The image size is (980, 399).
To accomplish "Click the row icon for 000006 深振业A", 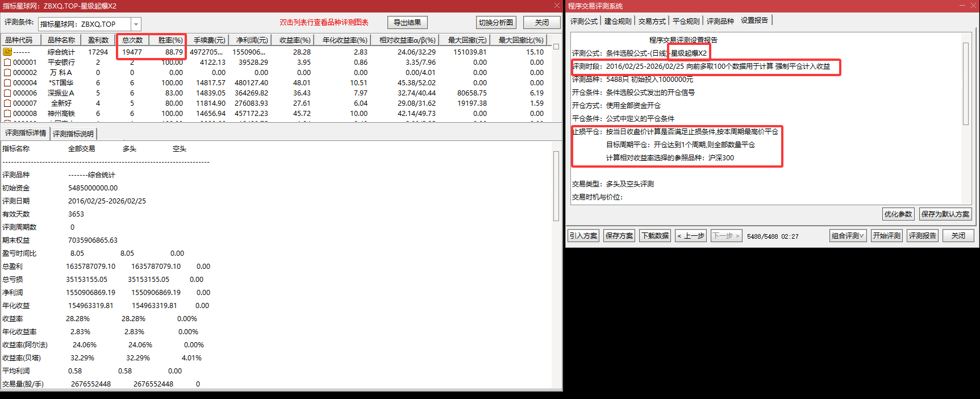I will coord(7,93).
